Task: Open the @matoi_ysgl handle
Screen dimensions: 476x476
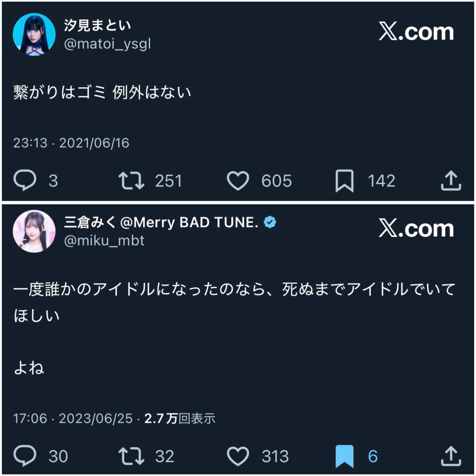Action: 107,44
